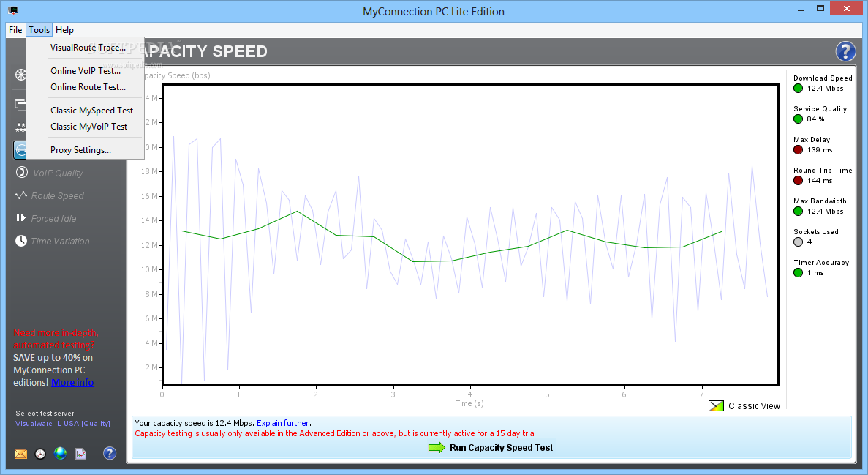Click the green arrow beside Run Capacity Speed Test
This screenshot has height=475, width=868.
[437, 447]
